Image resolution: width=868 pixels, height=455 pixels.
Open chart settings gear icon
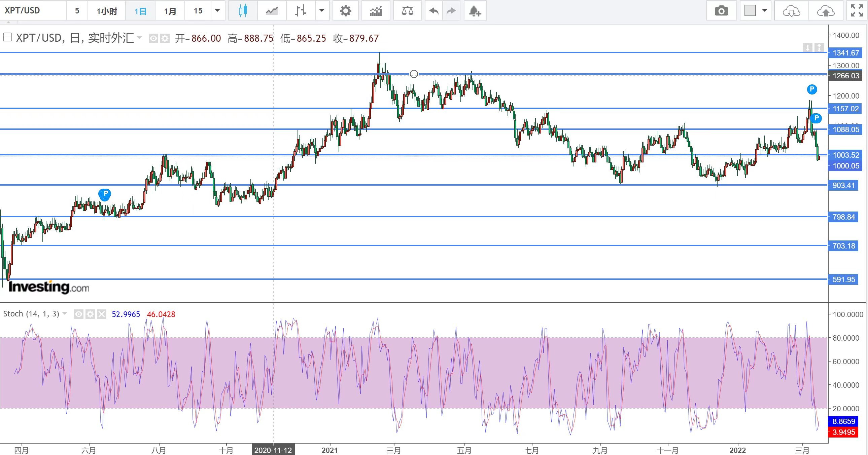pos(345,11)
